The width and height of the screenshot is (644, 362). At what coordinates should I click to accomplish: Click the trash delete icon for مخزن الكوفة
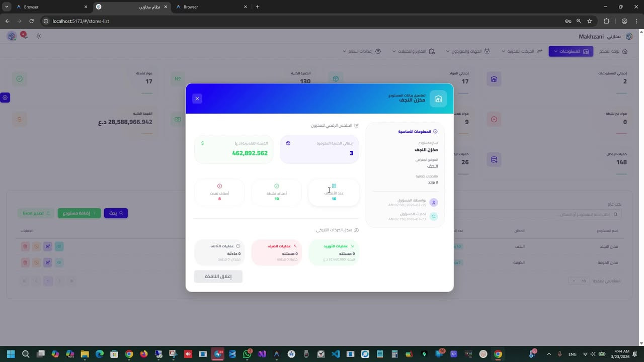[x=25, y=262]
